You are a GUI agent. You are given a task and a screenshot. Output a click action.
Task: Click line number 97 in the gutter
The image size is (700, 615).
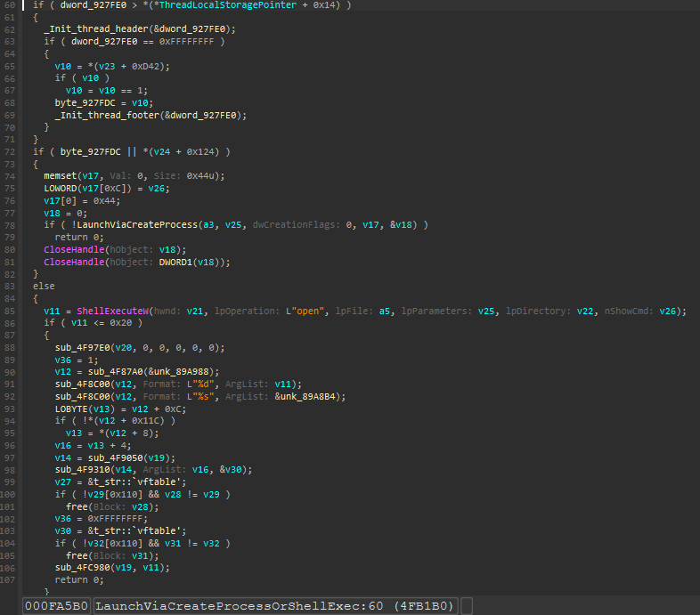(10, 458)
